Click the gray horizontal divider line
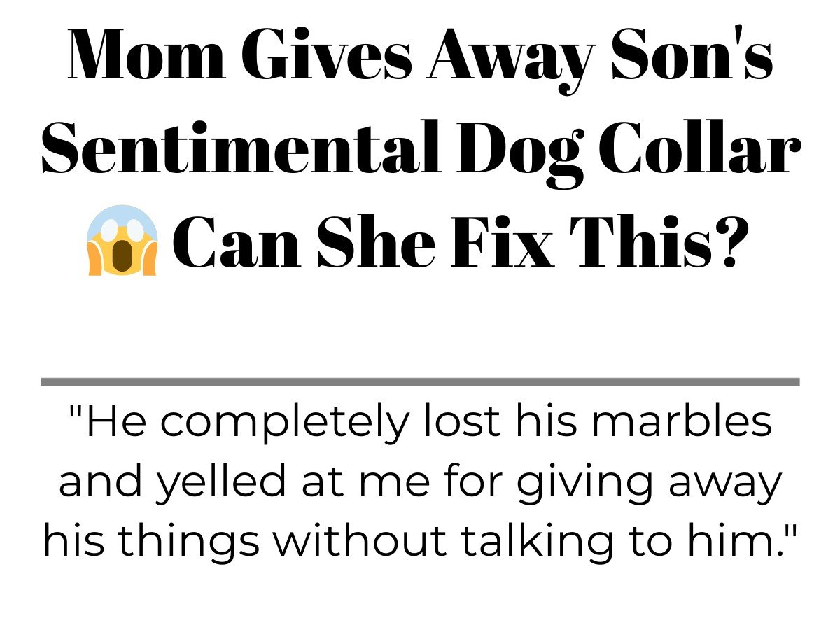 pyautogui.click(x=420, y=381)
